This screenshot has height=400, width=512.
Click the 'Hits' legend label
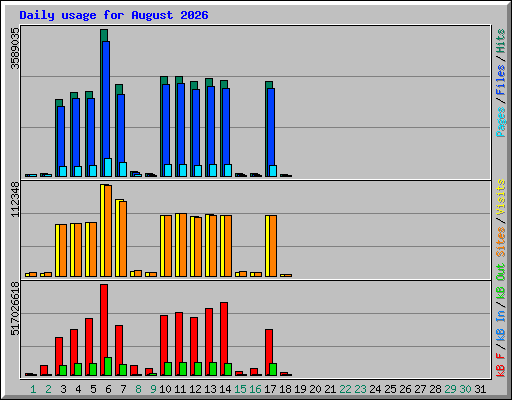[x=501, y=41]
